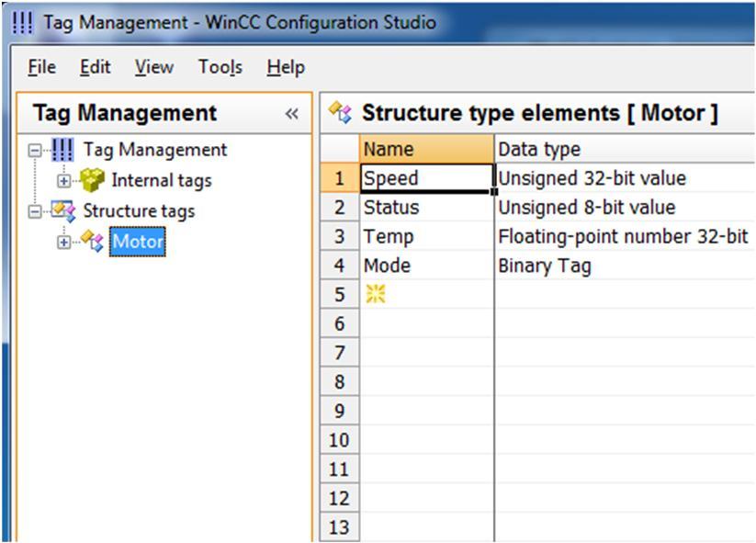Select the Status name cell

tap(427, 208)
